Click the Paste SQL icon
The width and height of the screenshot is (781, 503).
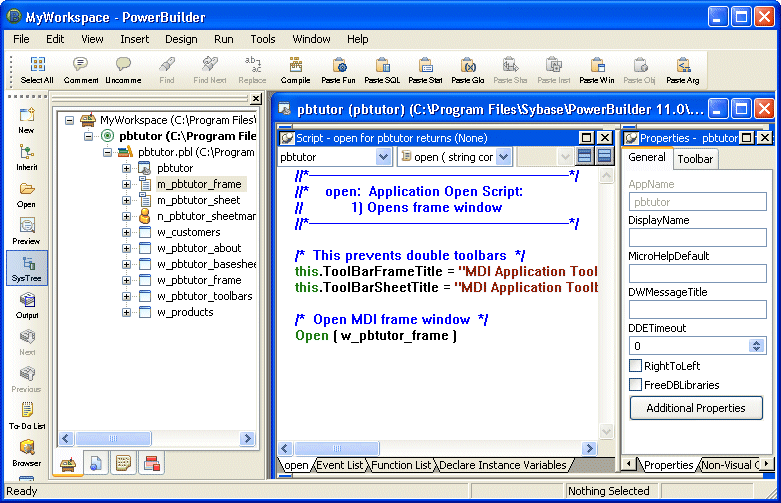[382, 70]
